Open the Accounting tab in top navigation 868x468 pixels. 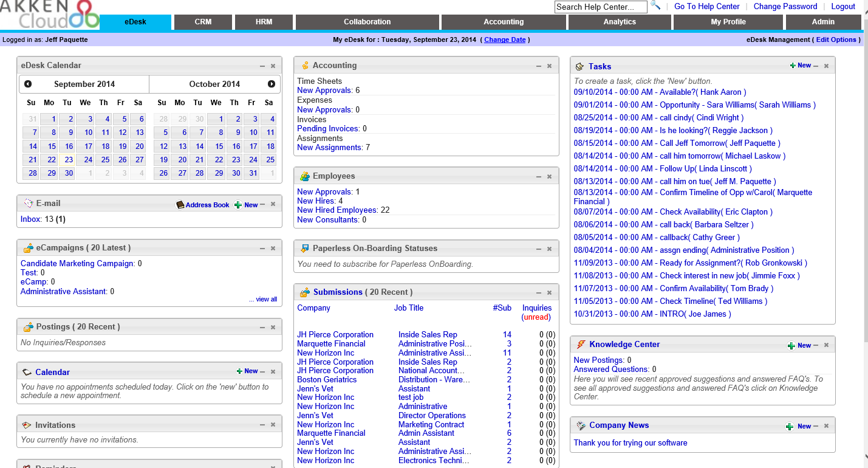pyautogui.click(x=504, y=22)
